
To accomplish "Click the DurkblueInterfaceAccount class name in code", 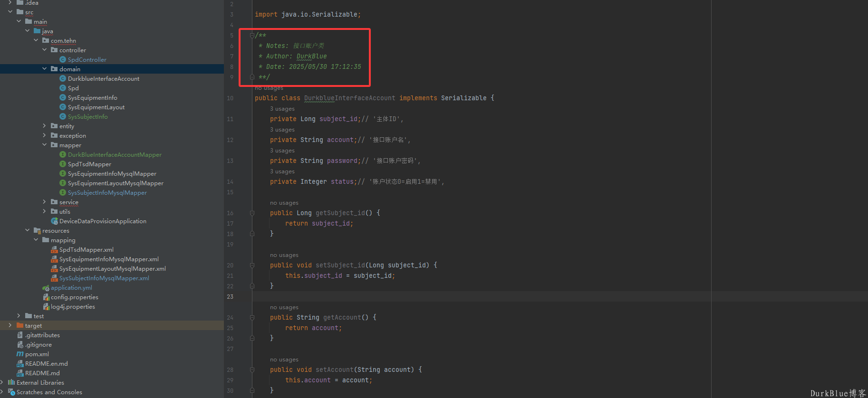I will click(350, 98).
